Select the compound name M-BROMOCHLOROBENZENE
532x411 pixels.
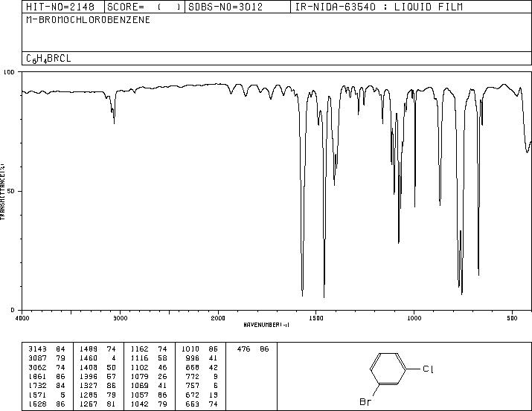click(89, 20)
